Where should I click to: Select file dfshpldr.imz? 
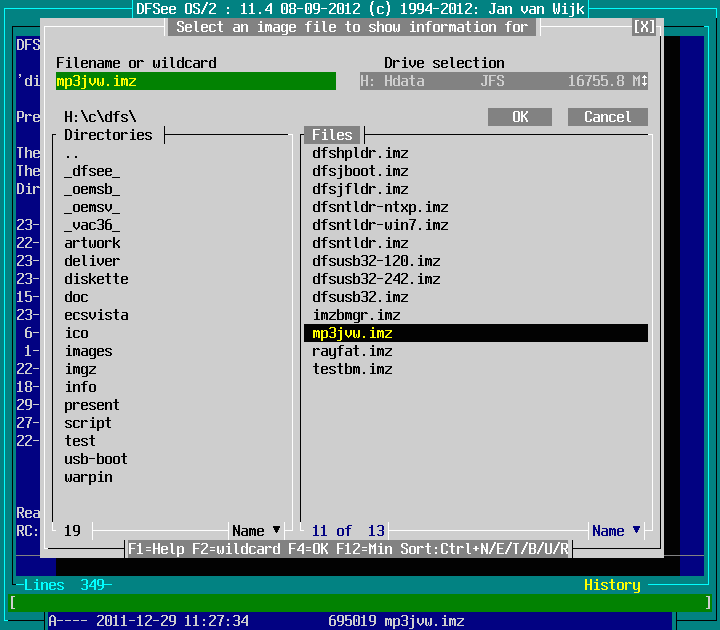tap(360, 153)
